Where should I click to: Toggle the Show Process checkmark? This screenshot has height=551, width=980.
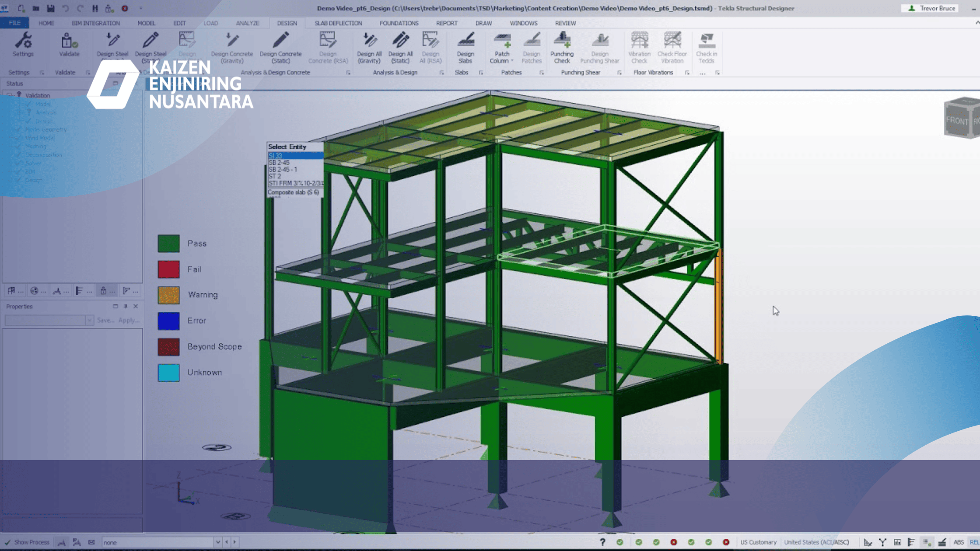click(x=8, y=542)
